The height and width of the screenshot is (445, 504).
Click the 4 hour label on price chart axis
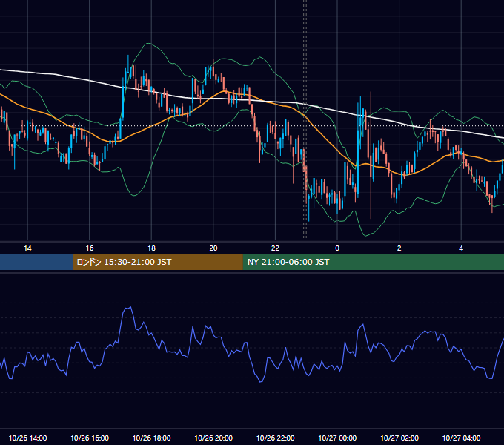click(x=461, y=248)
